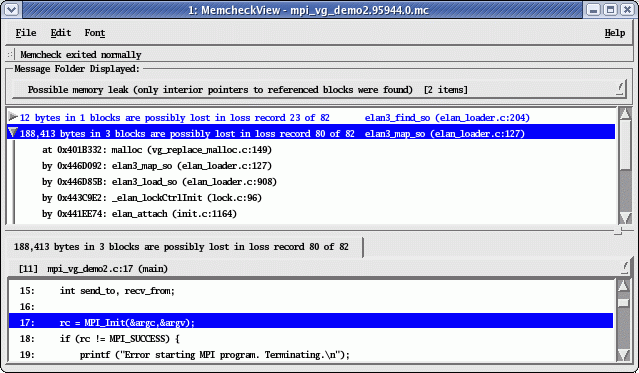Image resolution: width=639 pixels, height=373 pixels.
Task: Minimize the MemcheckView window
Action: click(593, 9)
